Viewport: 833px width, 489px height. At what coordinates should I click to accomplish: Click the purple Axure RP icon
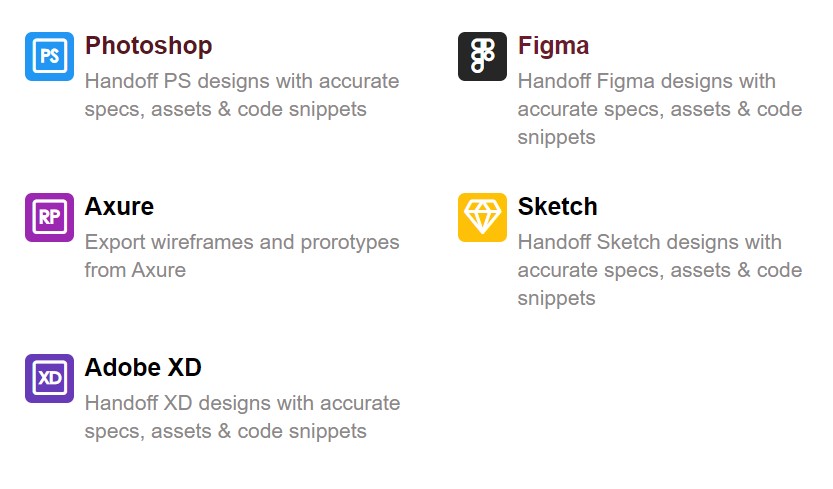tap(49, 217)
